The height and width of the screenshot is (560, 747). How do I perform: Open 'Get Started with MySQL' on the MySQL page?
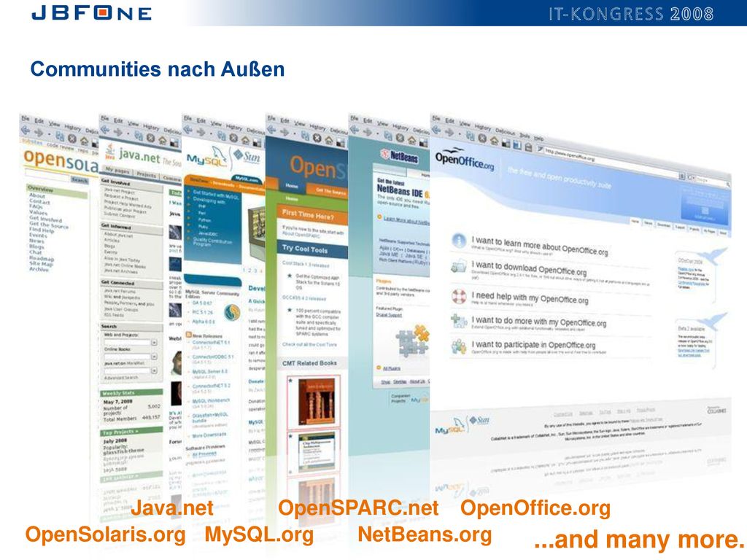[x=216, y=194]
